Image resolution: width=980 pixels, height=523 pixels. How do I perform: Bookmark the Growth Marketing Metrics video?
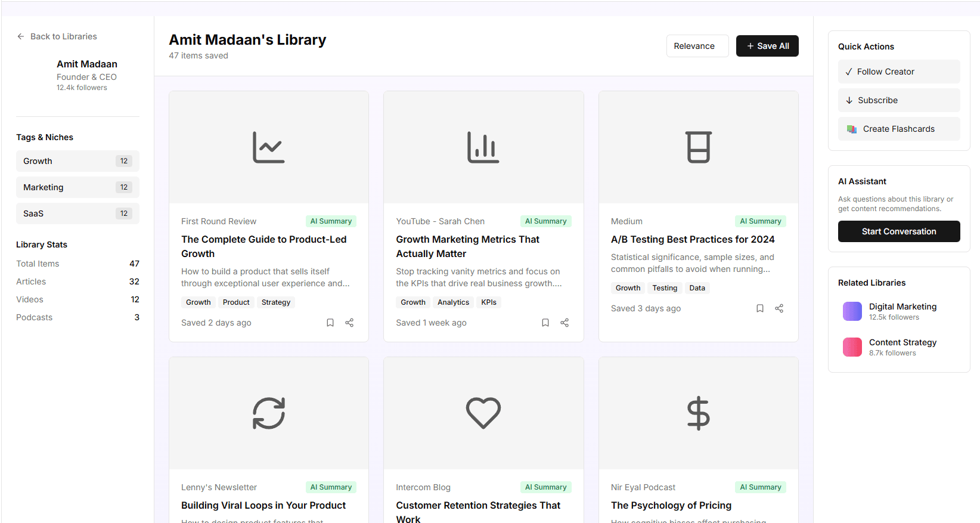click(545, 323)
